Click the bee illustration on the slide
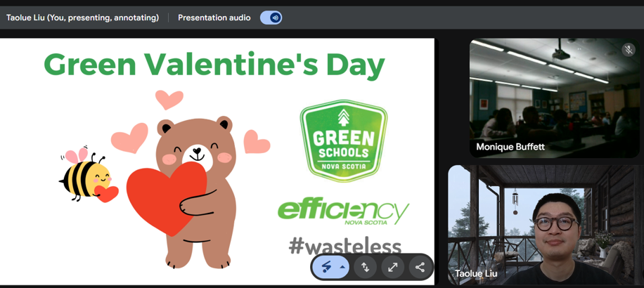 [86, 176]
